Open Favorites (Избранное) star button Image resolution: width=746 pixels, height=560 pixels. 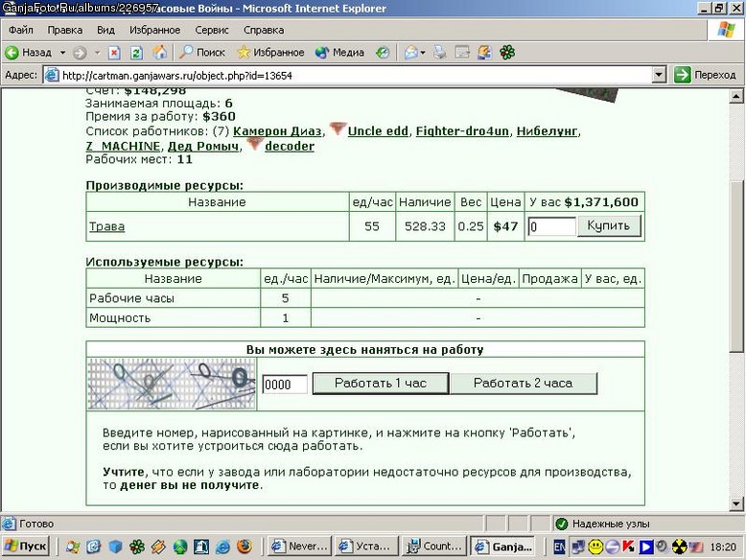click(270, 53)
